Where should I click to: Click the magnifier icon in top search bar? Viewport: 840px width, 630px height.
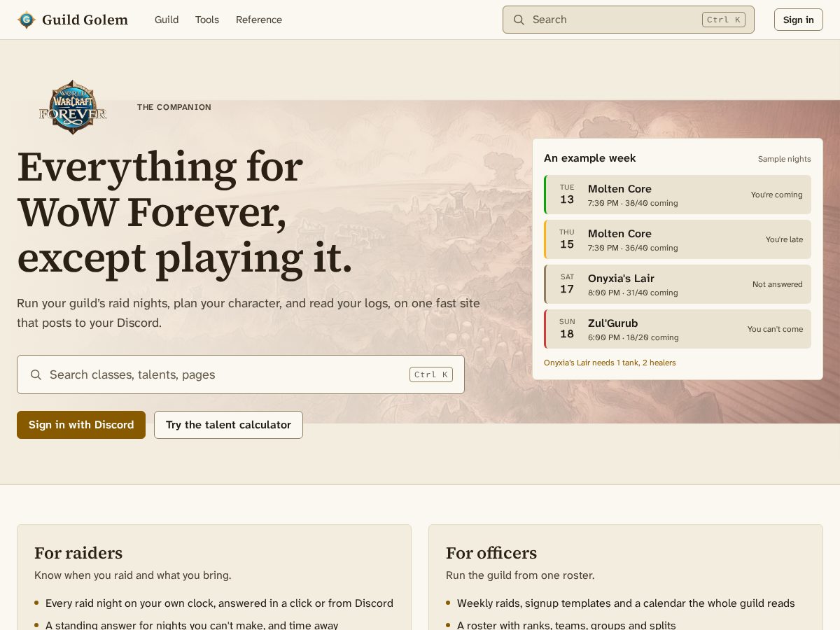pos(519,20)
